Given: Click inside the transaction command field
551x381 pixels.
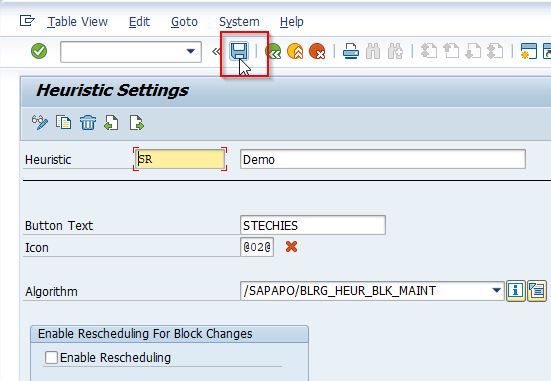Looking at the screenshot, I should (131, 52).
